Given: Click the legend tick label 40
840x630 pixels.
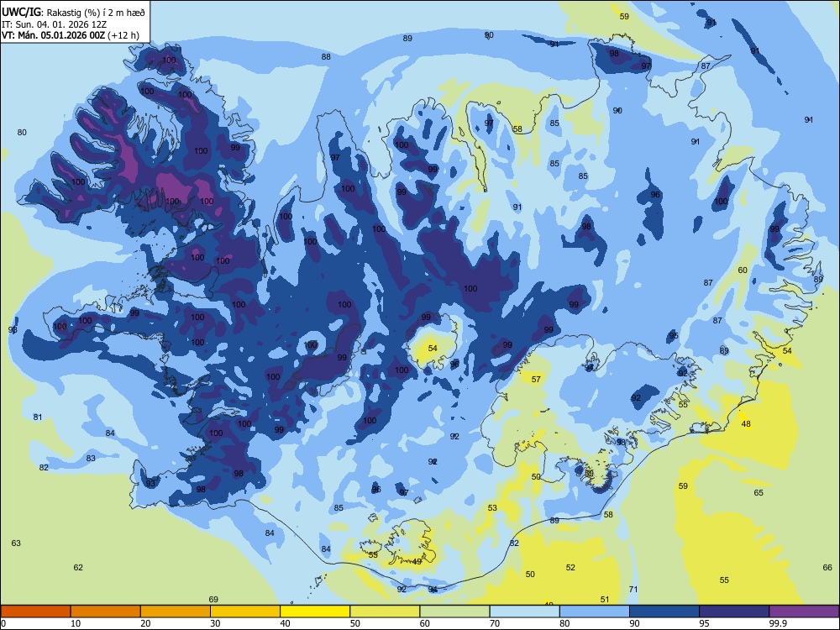Looking at the screenshot, I should coord(285,623).
